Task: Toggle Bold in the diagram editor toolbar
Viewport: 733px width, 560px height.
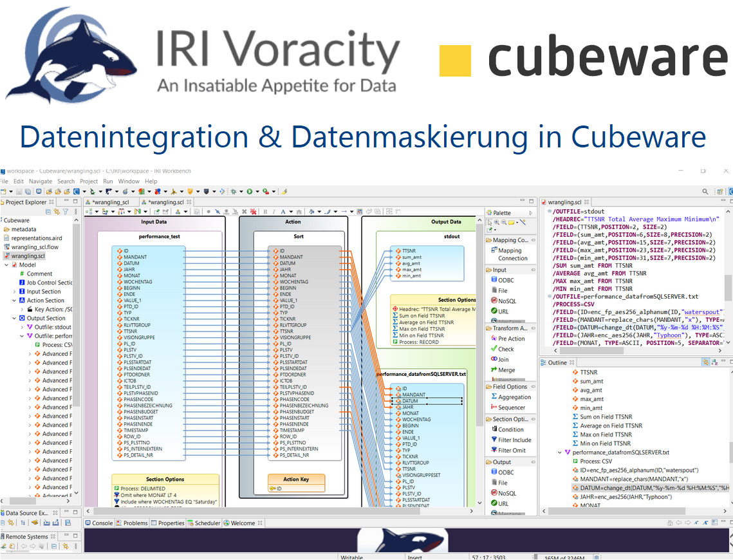Action: pyautogui.click(x=265, y=212)
